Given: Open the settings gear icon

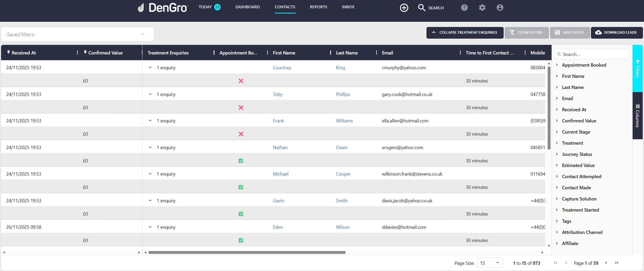Looking at the screenshot, I should [x=482, y=8].
